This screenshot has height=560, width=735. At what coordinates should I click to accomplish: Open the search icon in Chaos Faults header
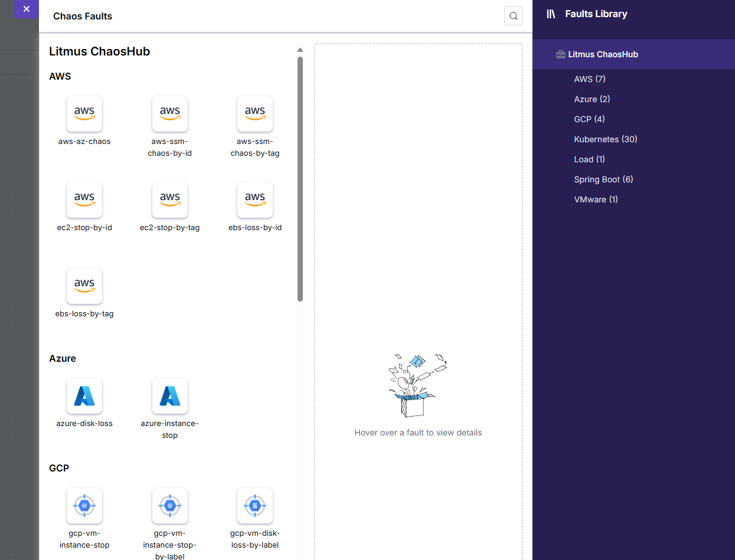click(514, 16)
